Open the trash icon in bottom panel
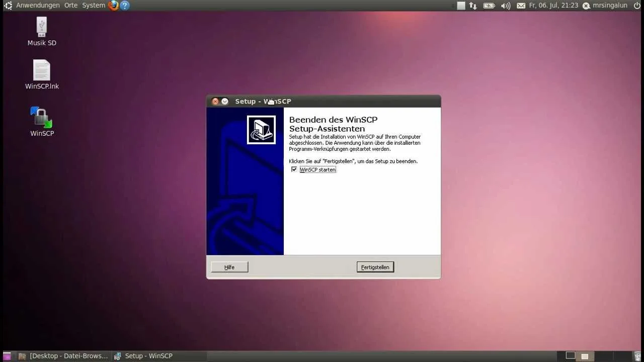Viewport: 644px width, 362px height. (x=637, y=356)
